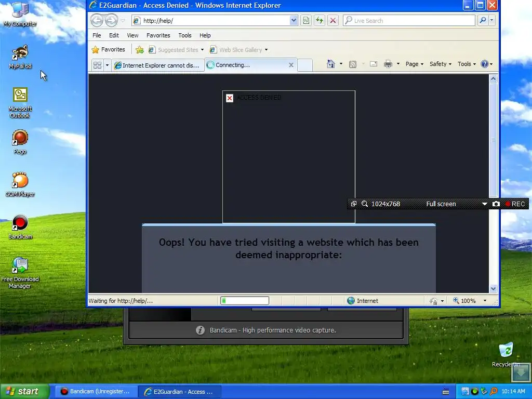Click the Bandicam find window magnifier icon
Screen dimensions: 532x399
(365, 204)
